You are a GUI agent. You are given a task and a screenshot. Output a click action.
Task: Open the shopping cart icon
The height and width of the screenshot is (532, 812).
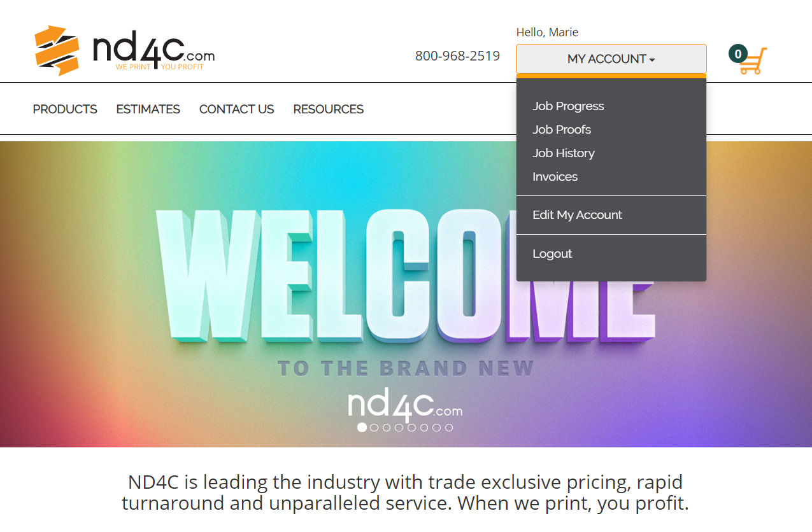click(753, 62)
